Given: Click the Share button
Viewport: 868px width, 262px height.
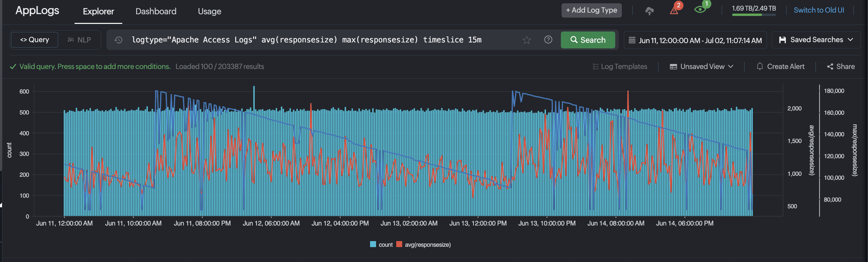Looking at the screenshot, I should coord(841,66).
